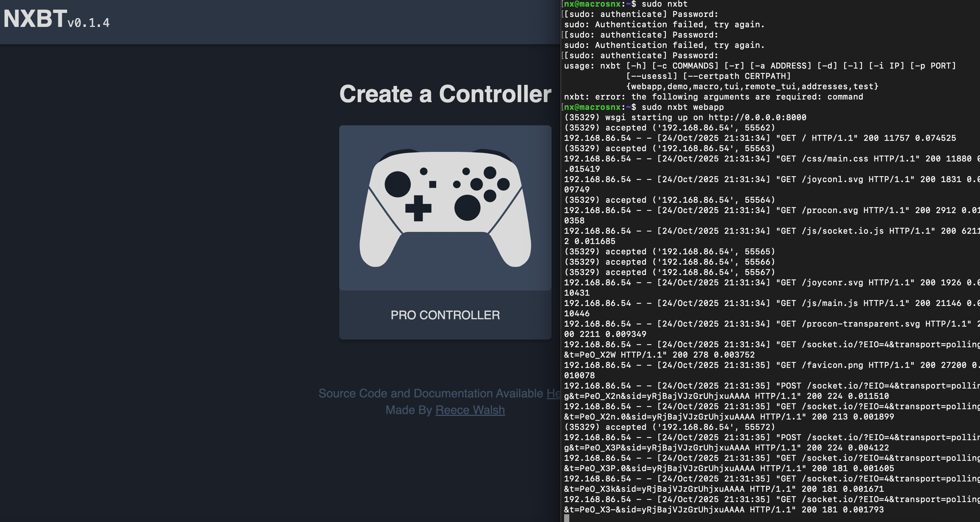Image resolution: width=980 pixels, height=522 pixels.
Task: Click the "GET /favicon.png" log line
Action: click(772, 365)
